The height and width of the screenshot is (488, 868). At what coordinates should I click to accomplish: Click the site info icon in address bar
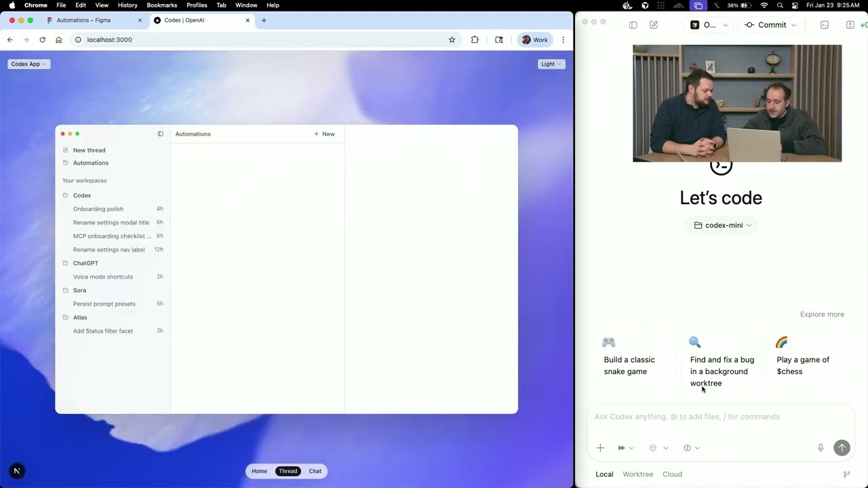[78, 40]
